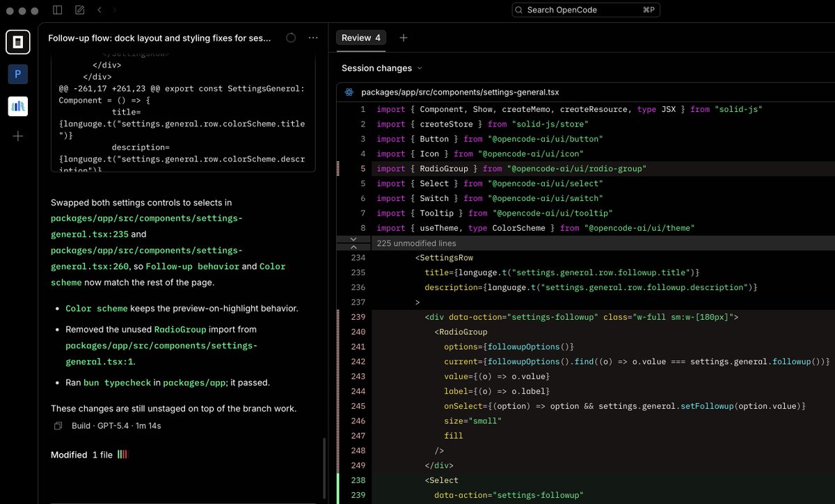Expand the Session changes dropdown
The width and height of the screenshot is (835, 504).
coord(382,68)
